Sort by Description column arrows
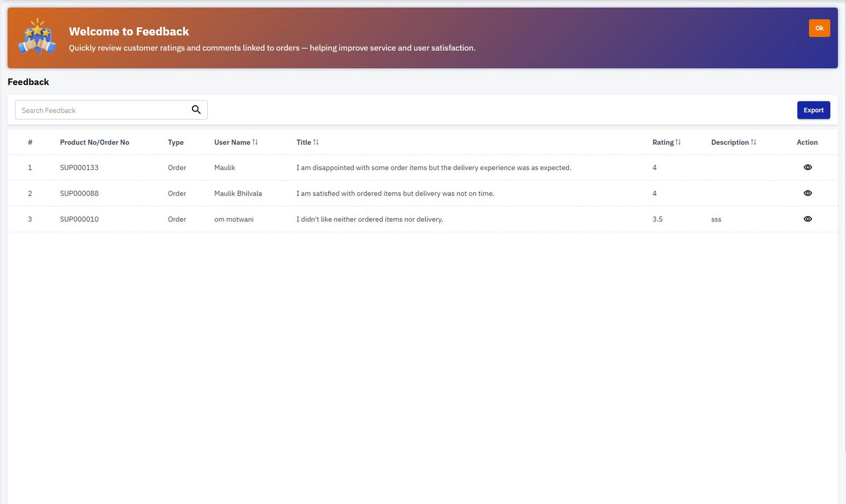846x504 pixels. click(x=753, y=142)
